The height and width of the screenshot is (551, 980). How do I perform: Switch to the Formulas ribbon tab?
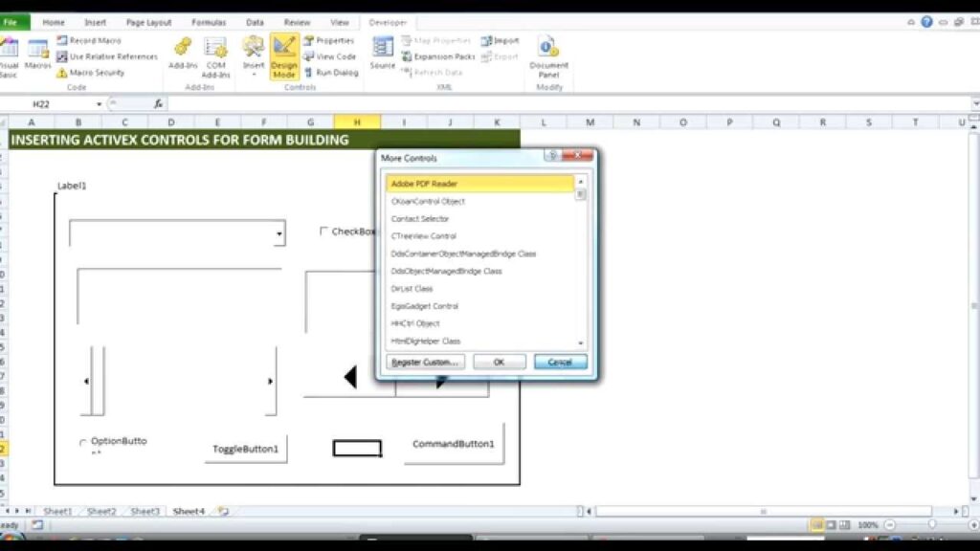tap(209, 22)
